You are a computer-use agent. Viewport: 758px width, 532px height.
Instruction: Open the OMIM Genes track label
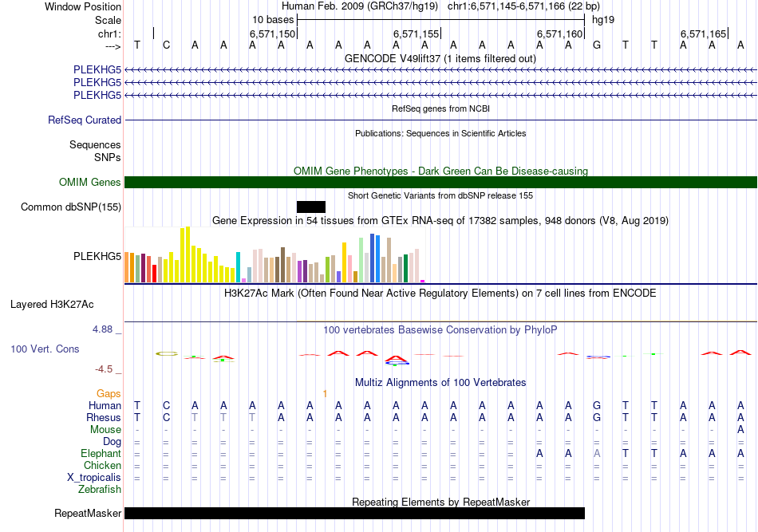[x=90, y=182]
